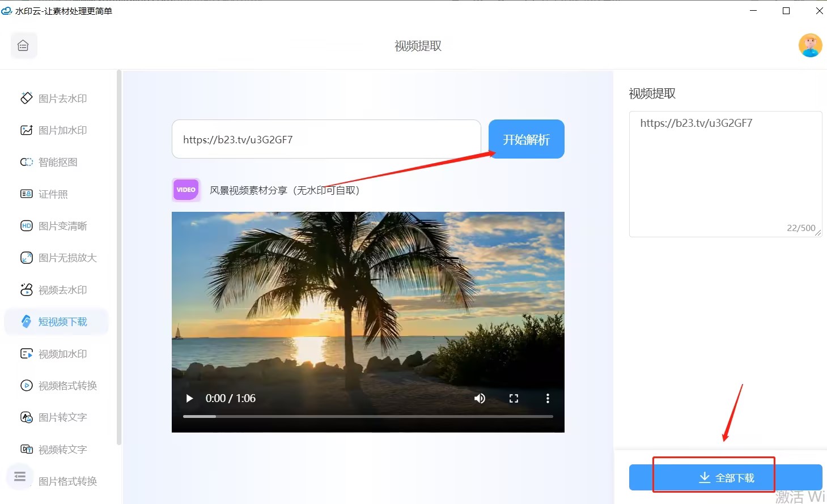Click the 0:00 / 1:06 time display

point(231,398)
